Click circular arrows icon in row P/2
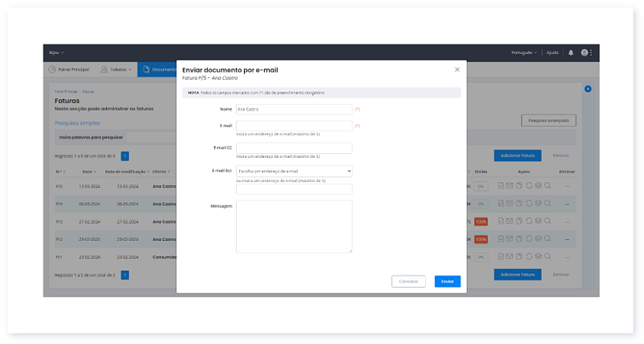This screenshot has width=644, height=344. [529, 238]
